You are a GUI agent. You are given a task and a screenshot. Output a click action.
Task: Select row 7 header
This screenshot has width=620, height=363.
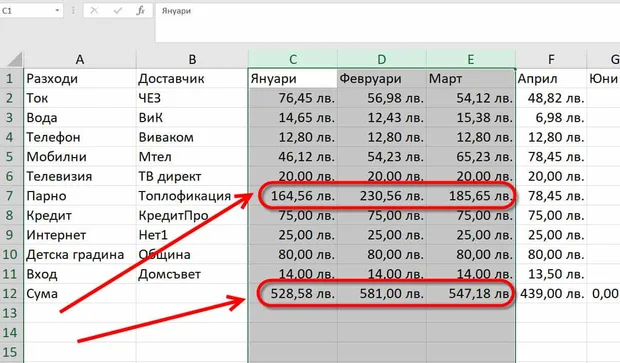point(10,196)
